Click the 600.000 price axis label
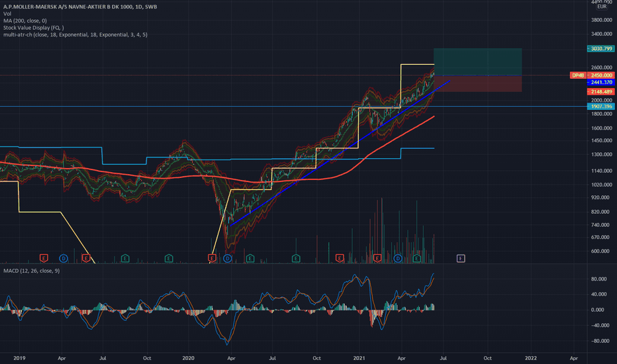The image size is (617, 364). [x=601, y=251]
